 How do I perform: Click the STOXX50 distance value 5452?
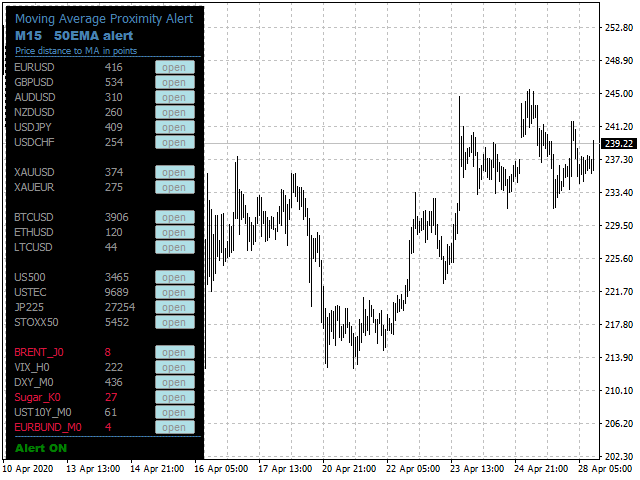(117, 322)
